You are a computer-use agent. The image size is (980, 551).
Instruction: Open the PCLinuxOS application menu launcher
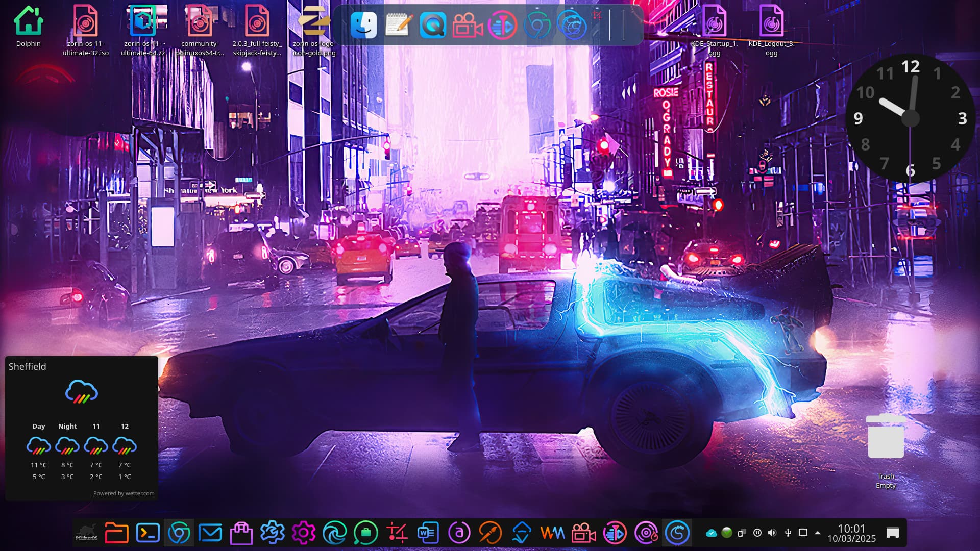tap(86, 533)
